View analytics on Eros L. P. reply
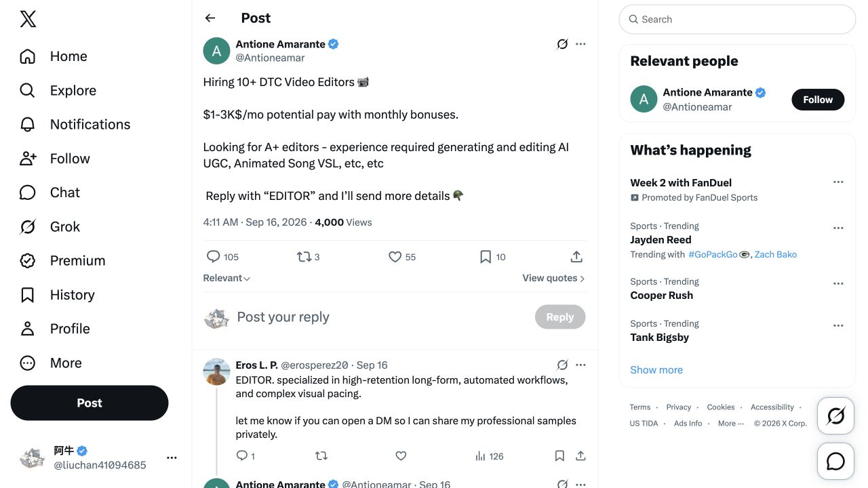The height and width of the screenshot is (488, 868). (489, 456)
